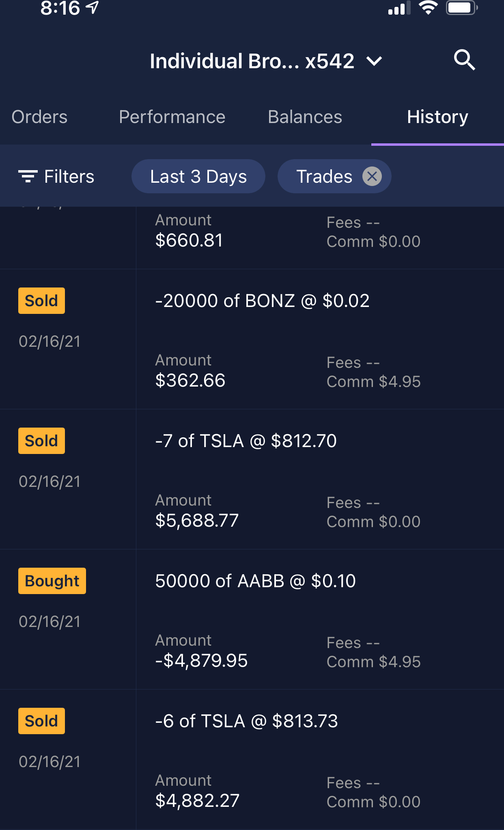The image size is (504, 830).
Task: Tap the cellular signal bars
Action: [399, 9]
